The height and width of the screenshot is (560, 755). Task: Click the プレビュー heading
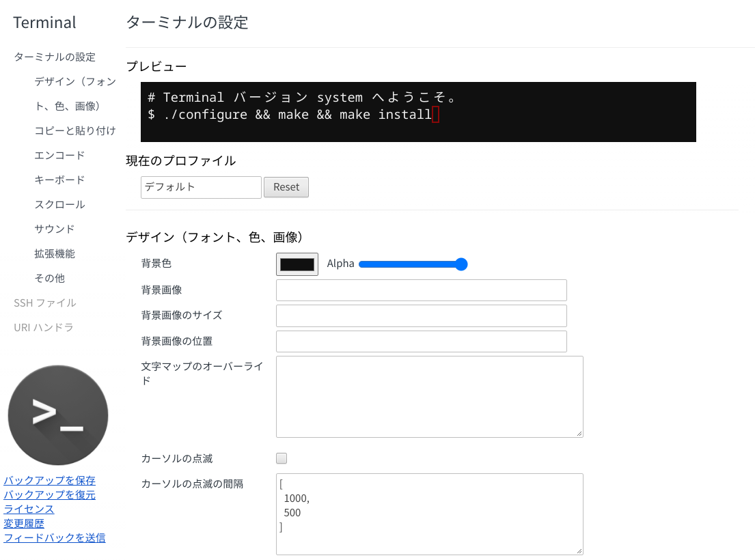pyautogui.click(x=156, y=66)
